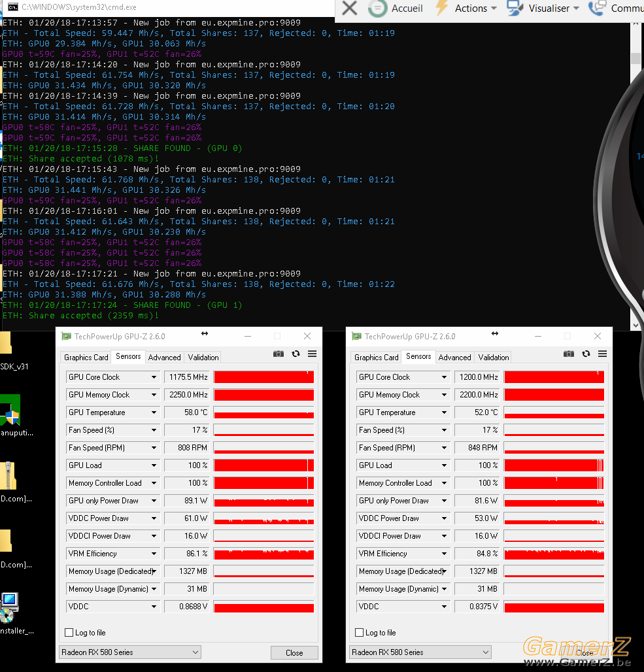The width and height of the screenshot is (644, 672).
Task: Enable Log to file in left GPU-Z window
Action: tap(69, 633)
